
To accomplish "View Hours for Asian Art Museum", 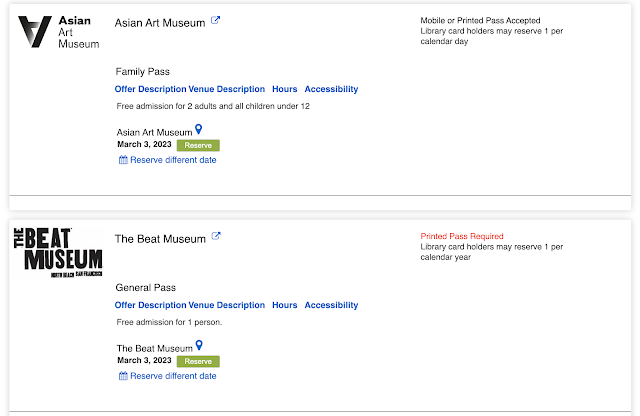I will [x=284, y=89].
